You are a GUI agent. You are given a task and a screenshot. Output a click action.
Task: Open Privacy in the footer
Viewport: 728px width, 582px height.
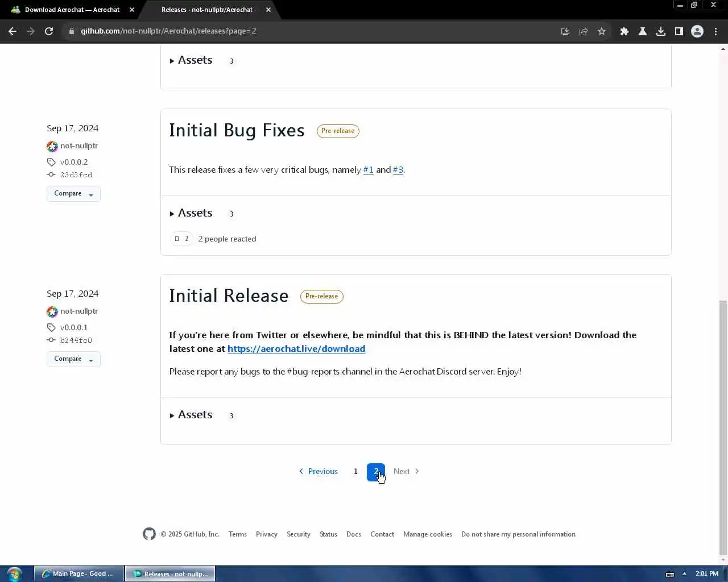tap(267, 534)
